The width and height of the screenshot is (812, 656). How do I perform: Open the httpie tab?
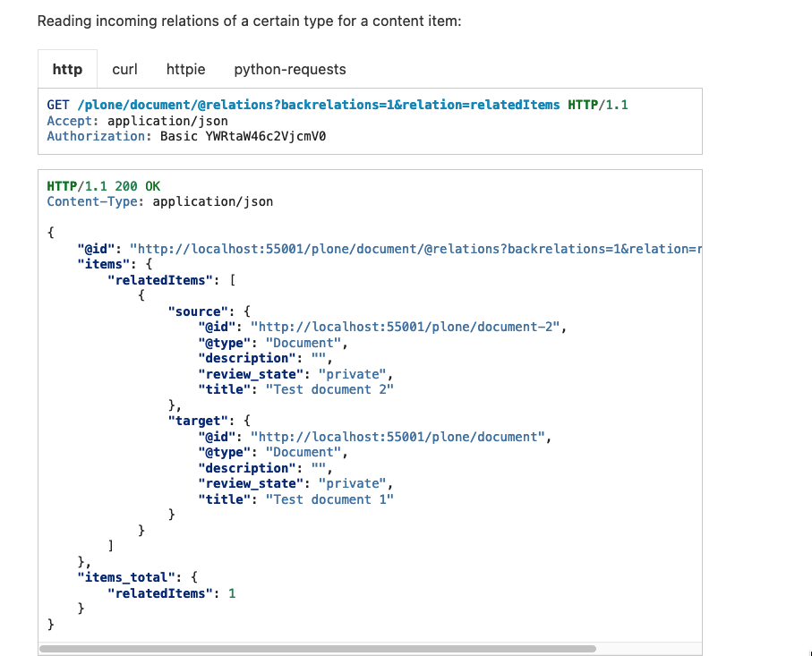click(x=185, y=70)
